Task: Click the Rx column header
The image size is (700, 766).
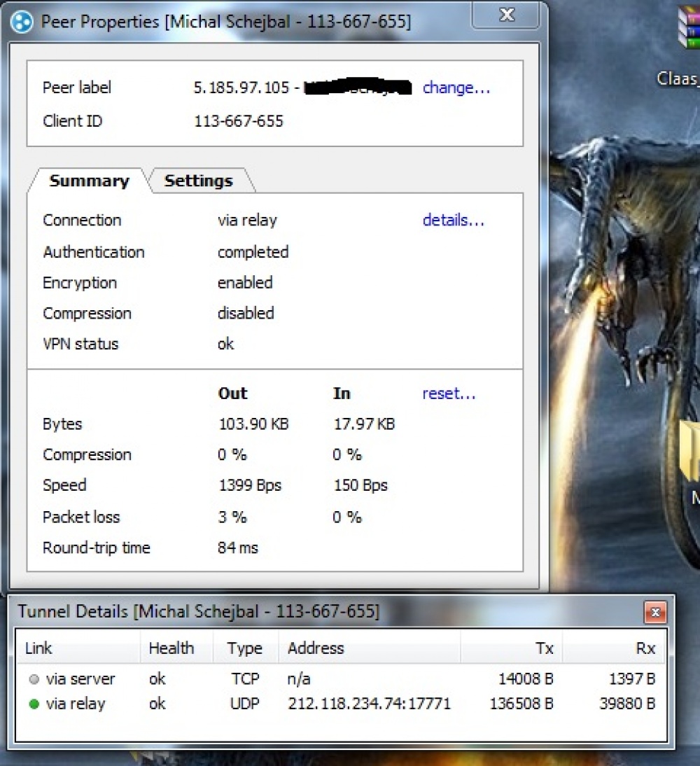Action: click(614, 648)
